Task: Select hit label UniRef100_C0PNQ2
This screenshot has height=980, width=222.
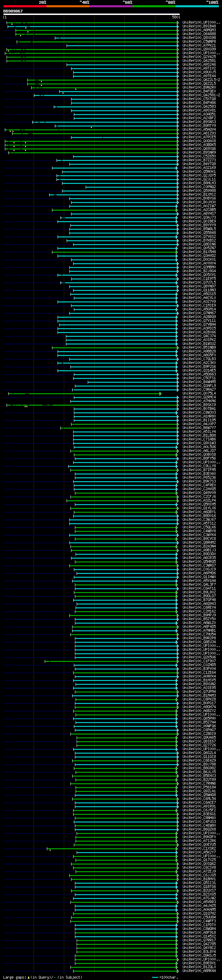Action: (x=199, y=187)
